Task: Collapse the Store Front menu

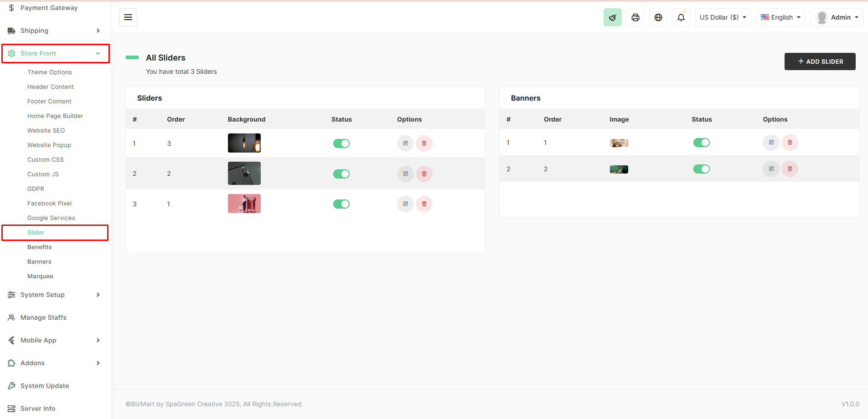Action: (x=55, y=53)
